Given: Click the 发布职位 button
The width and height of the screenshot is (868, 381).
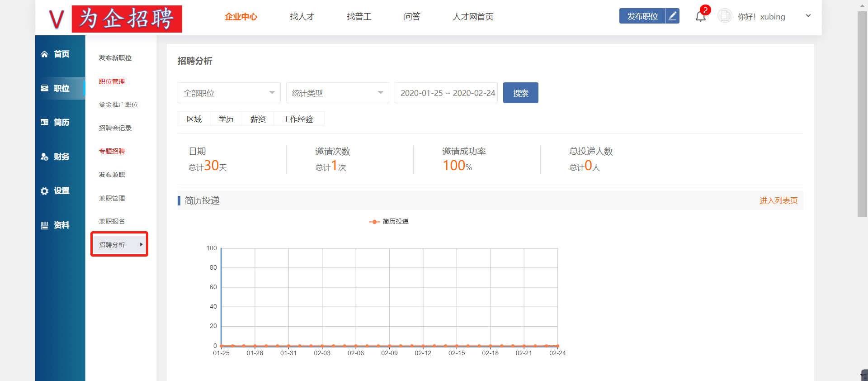Looking at the screenshot, I should tap(642, 16).
